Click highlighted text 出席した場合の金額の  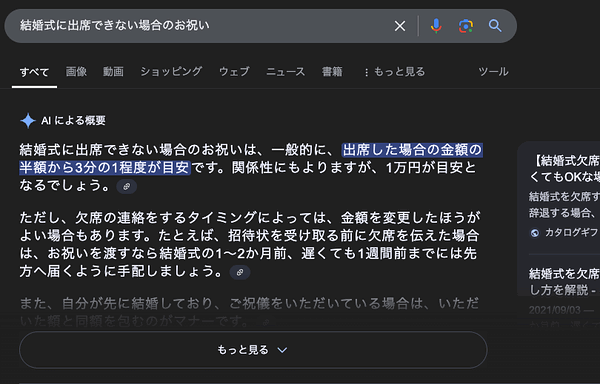coord(412,150)
